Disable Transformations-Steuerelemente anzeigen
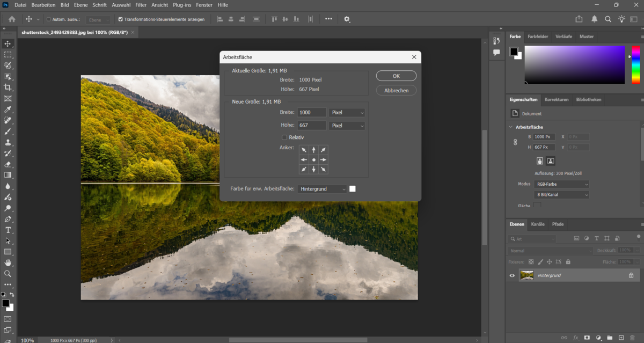 pos(120,19)
